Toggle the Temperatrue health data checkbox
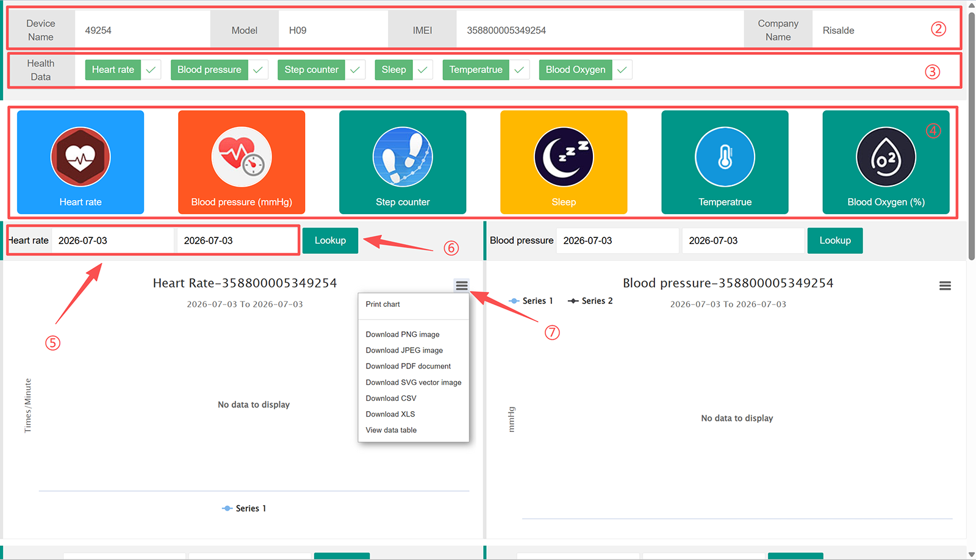Image resolution: width=976 pixels, height=560 pixels. (519, 70)
